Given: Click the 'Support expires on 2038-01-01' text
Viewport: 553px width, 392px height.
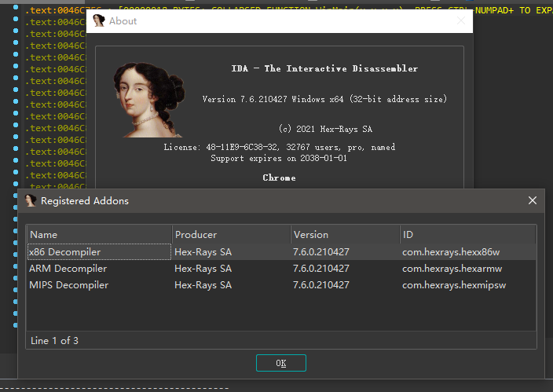Looking at the screenshot, I should click(x=279, y=158).
